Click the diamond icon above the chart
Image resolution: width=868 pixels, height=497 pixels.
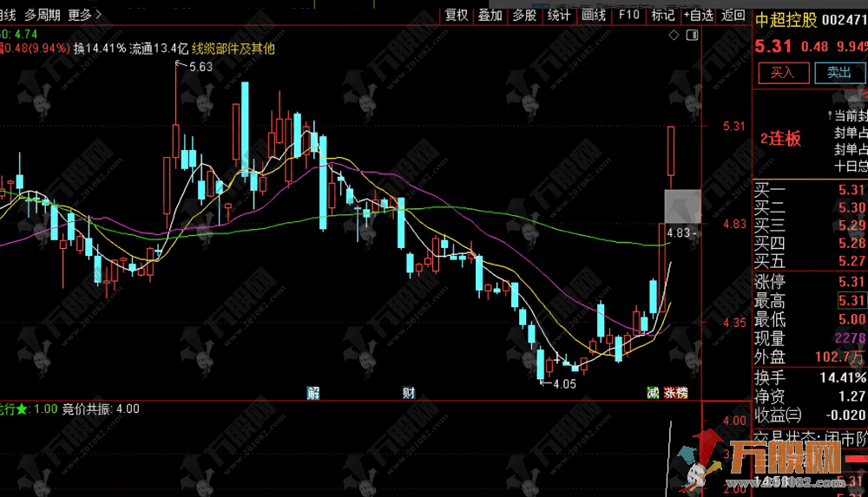click(675, 35)
